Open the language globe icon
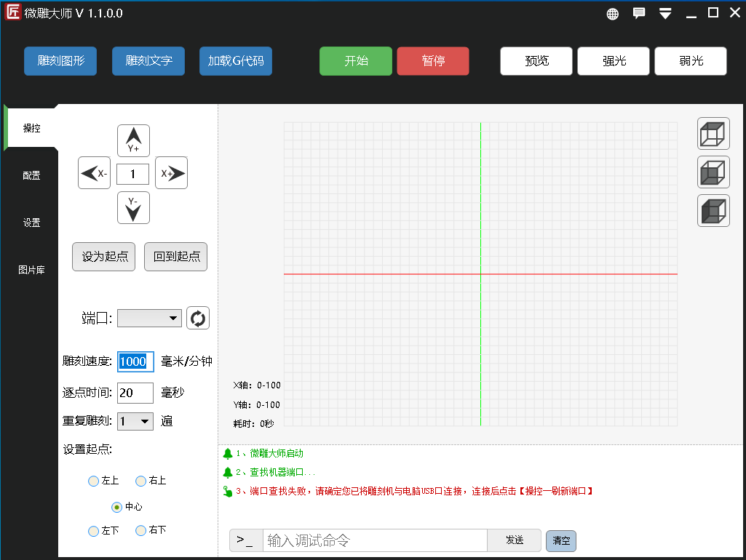Viewport: 746px width, 560px height. [x=613, y=14]
